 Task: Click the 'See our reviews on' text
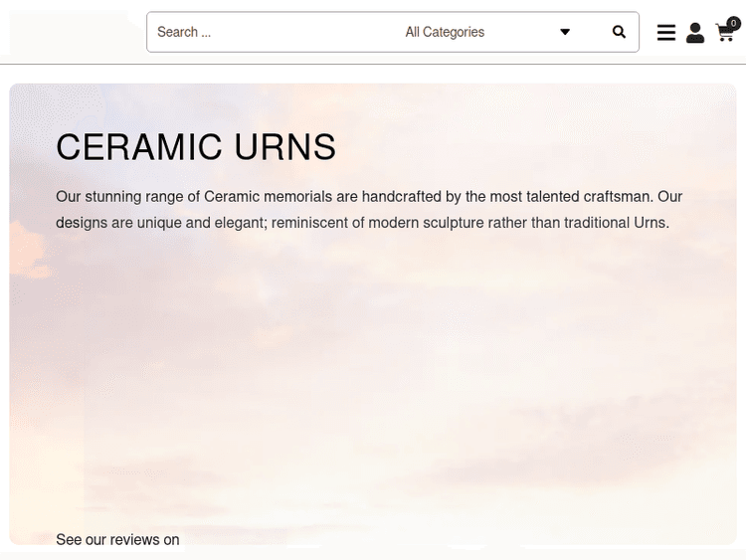(117, 540)
